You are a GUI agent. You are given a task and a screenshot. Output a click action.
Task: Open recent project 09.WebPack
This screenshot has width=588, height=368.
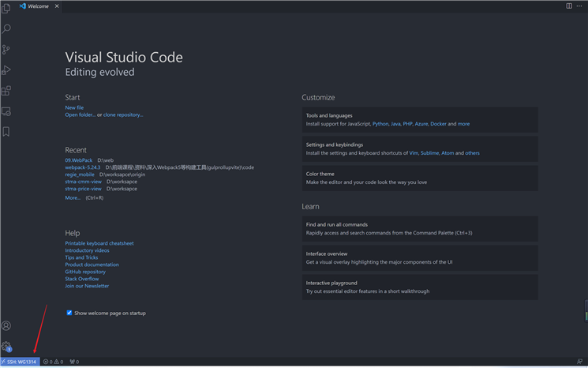(78, 160)
